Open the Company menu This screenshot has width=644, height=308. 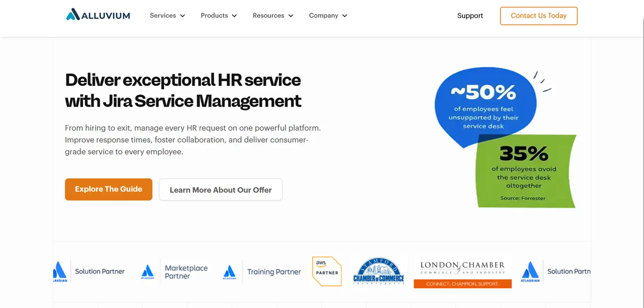tap(328, 16)
